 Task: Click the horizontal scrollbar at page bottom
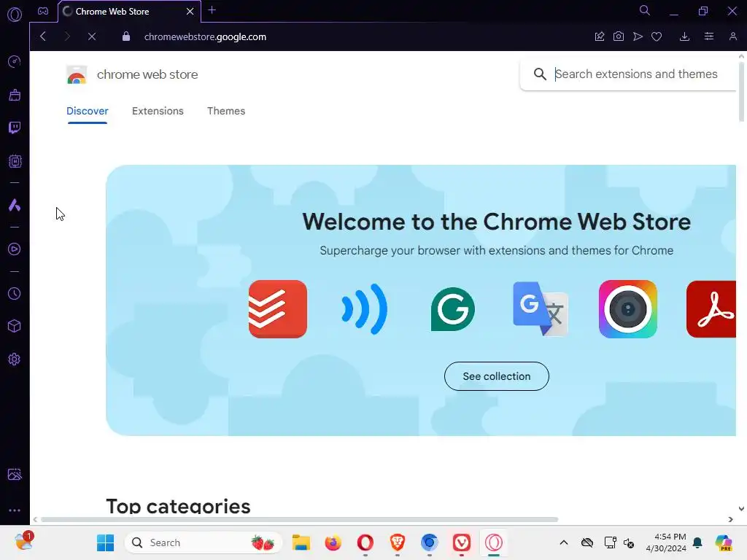299,519
